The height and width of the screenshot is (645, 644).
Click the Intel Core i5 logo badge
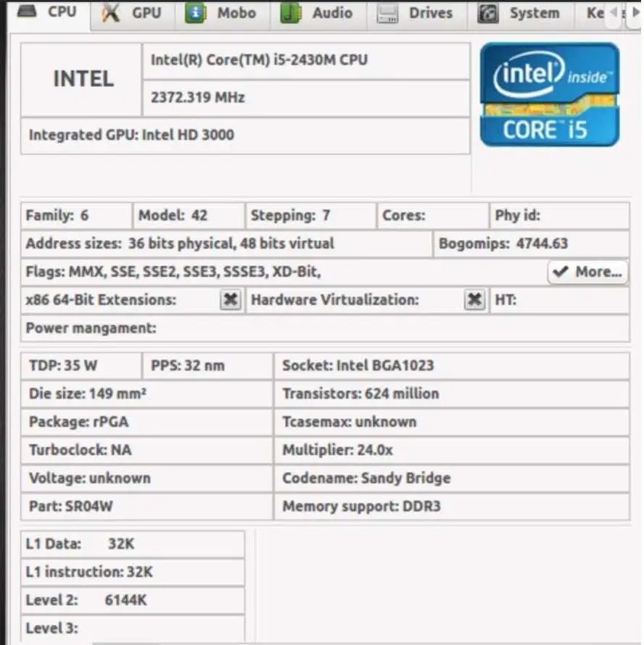coord(550,94)
